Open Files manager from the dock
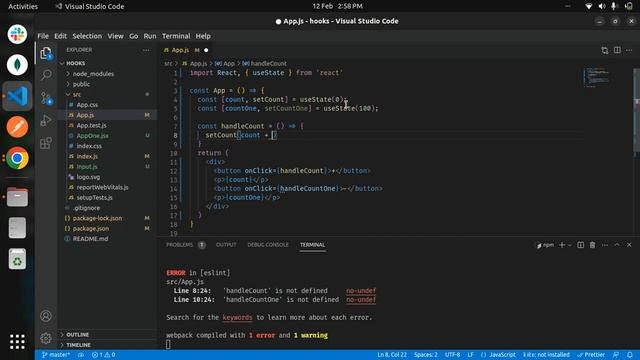640x360 pixels. click(x=17, y=197)
